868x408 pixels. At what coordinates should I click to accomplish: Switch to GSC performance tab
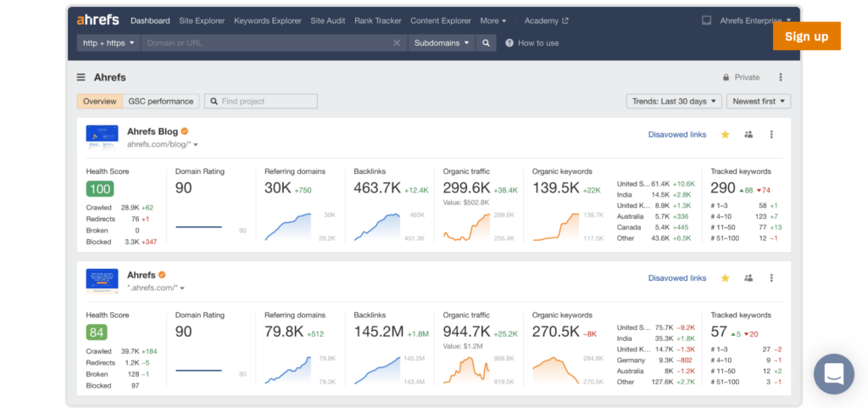(161, 101)
